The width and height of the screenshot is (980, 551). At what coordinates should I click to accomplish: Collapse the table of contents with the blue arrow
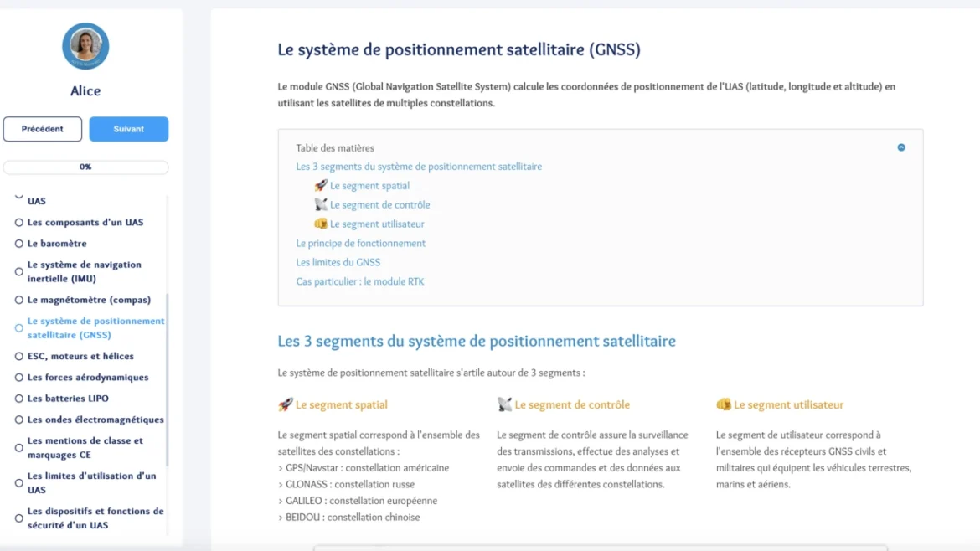coord(901,147)
